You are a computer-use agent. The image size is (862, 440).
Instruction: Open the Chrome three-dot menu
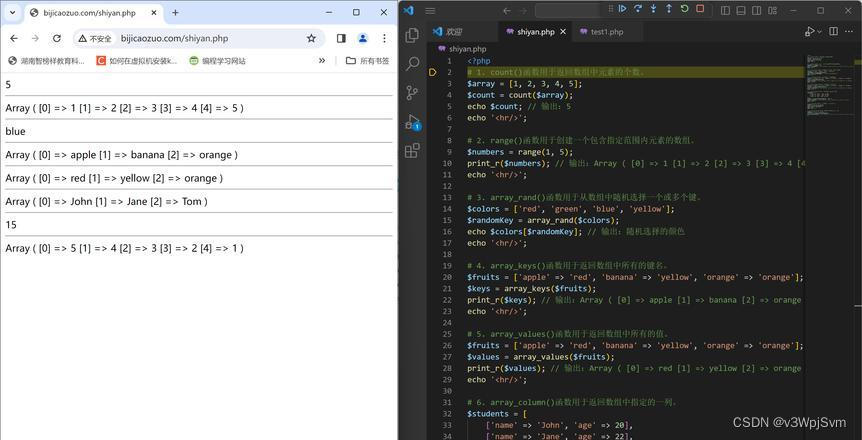click(x=384, y=38)
